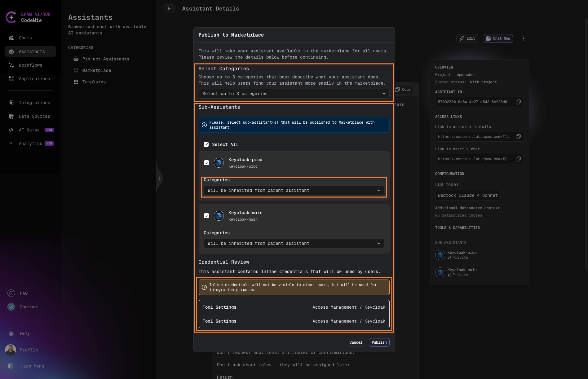Open the Chats section in sidebar
The width and height of the screenshot is (588, 379).
click(x=25, y=38)
